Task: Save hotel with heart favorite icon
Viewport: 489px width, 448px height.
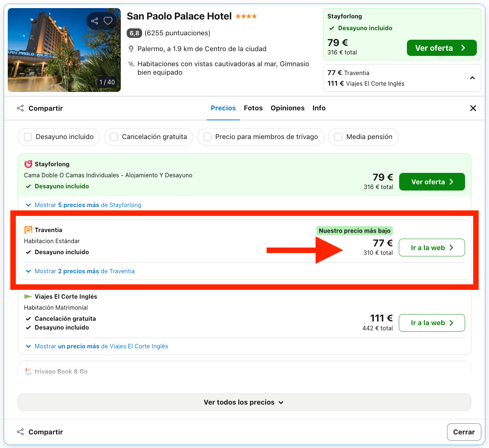Action: (x=108, y=21)
